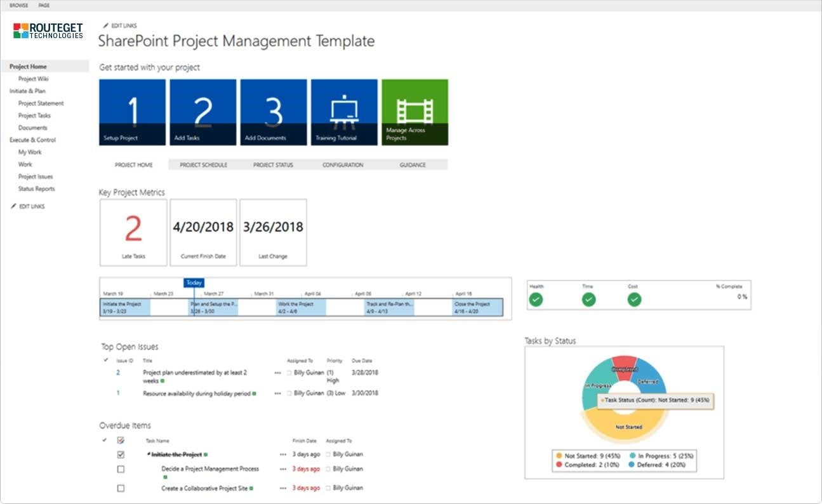Click the Cost green checkmark indicator

(x=634, y=300)
